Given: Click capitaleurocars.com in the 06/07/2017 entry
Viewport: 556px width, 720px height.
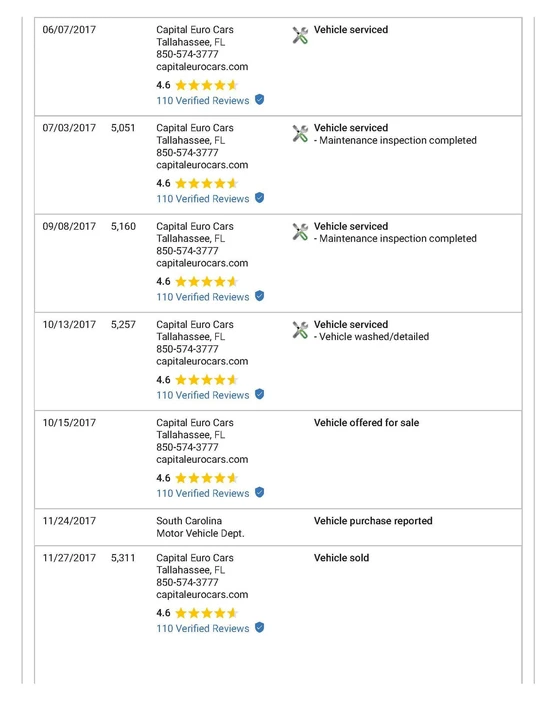Looking at the screenshot, I should pyautogui.click(x=202, y=67).
